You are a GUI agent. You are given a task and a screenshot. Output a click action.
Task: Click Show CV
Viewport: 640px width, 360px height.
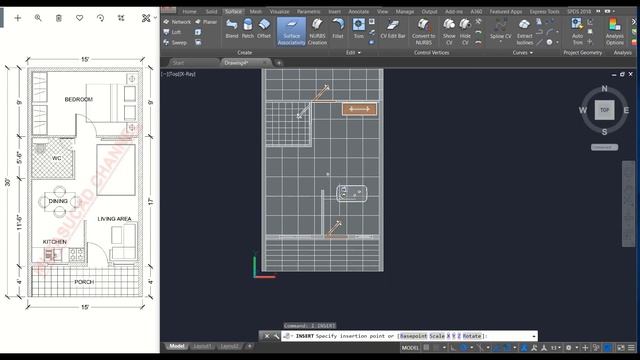point(449,31)
